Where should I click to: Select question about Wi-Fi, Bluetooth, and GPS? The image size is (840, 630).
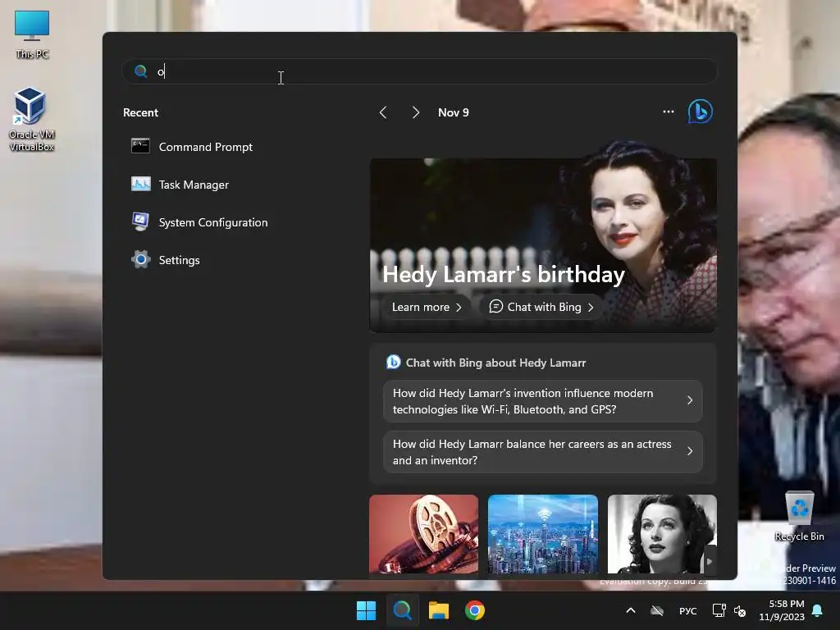(543, 401)
